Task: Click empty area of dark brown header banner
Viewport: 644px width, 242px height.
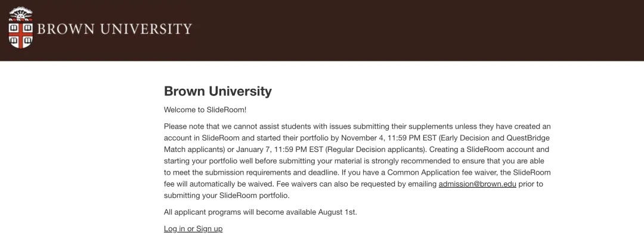Action: (411, 30)
